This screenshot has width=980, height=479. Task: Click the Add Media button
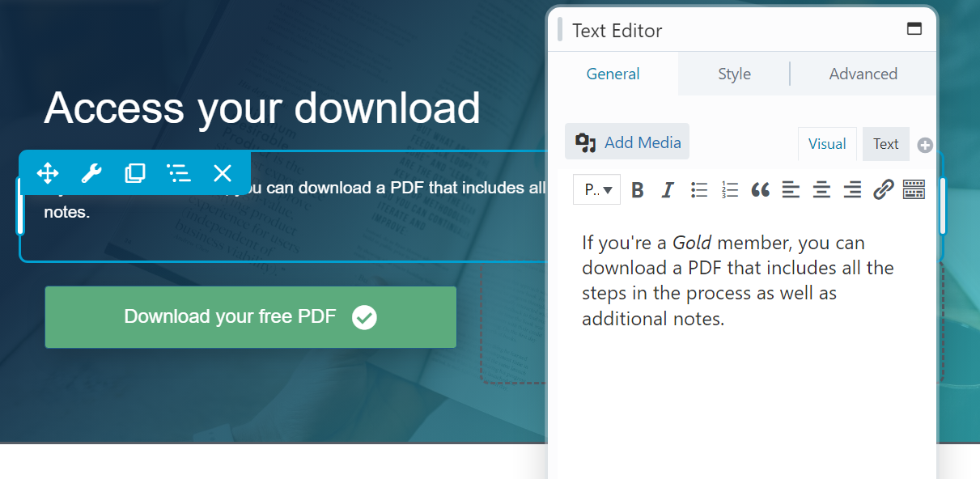(628, 142)
